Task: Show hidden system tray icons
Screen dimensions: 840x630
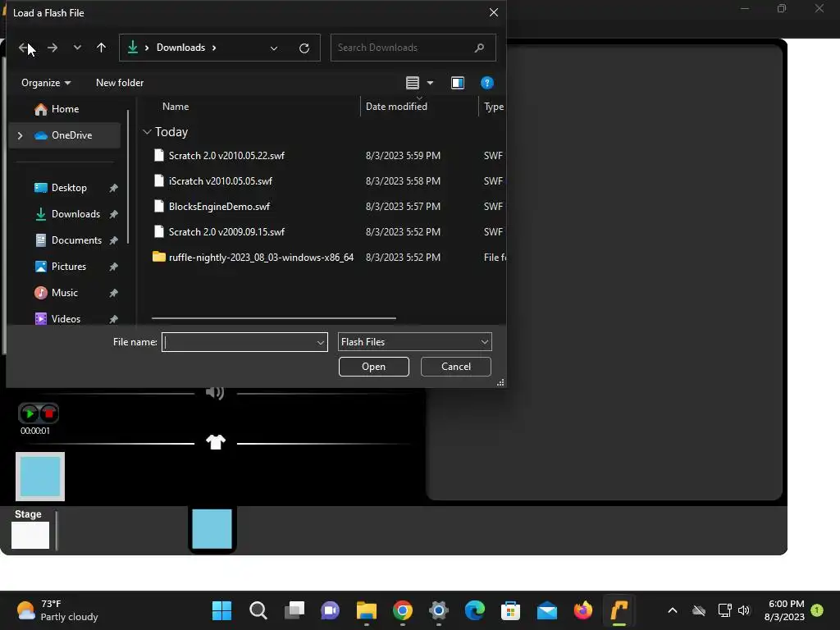Action: click(x=673, y=610)
